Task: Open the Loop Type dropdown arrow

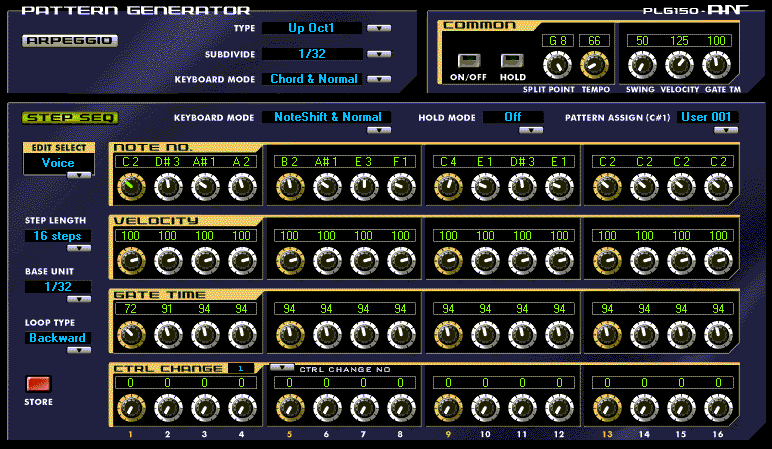Action: tap(79, 350)
